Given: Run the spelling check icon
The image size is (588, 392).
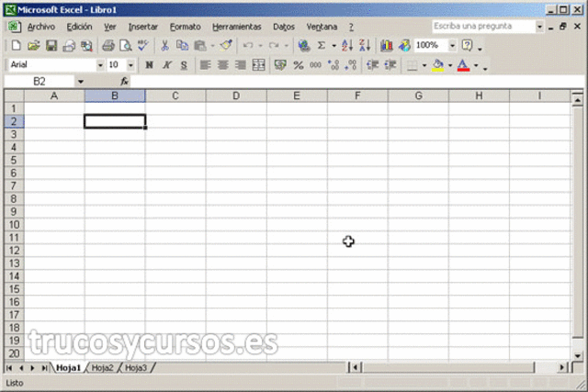Looking at the screenshot, I should tap(143, 46).
